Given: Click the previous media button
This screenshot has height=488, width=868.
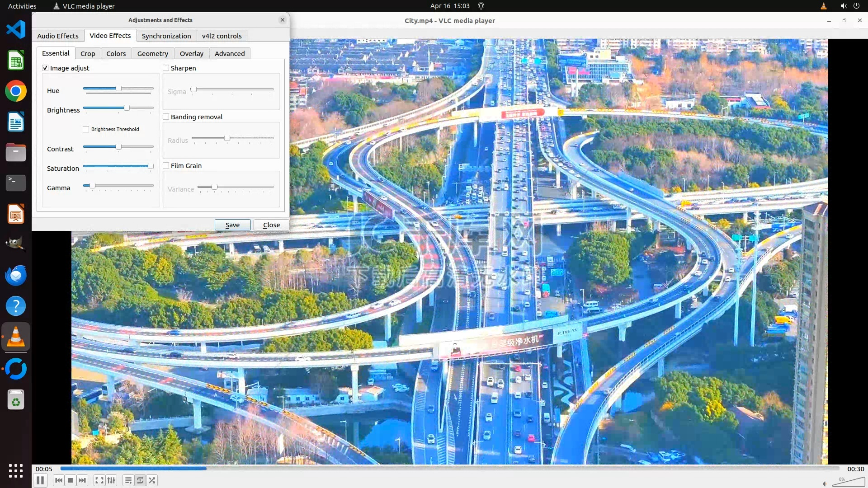Looking at the screenshot, I should tap(58, 480).
